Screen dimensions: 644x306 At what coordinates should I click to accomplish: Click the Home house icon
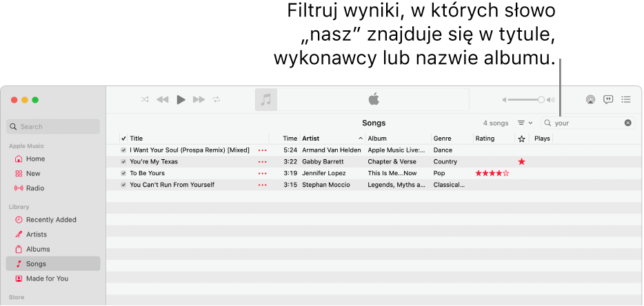tap(19, 159)
